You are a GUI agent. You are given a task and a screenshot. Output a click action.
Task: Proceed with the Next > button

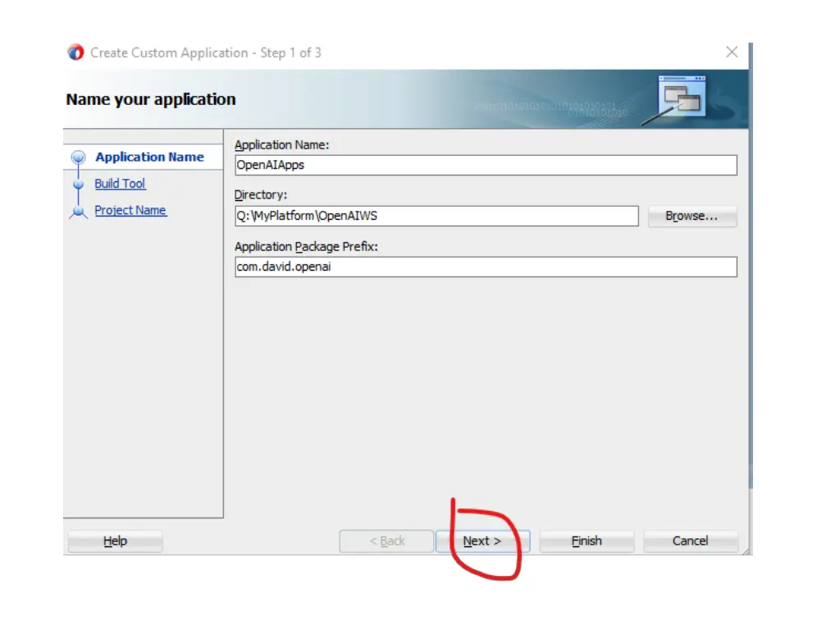click(x=482, y=541)
